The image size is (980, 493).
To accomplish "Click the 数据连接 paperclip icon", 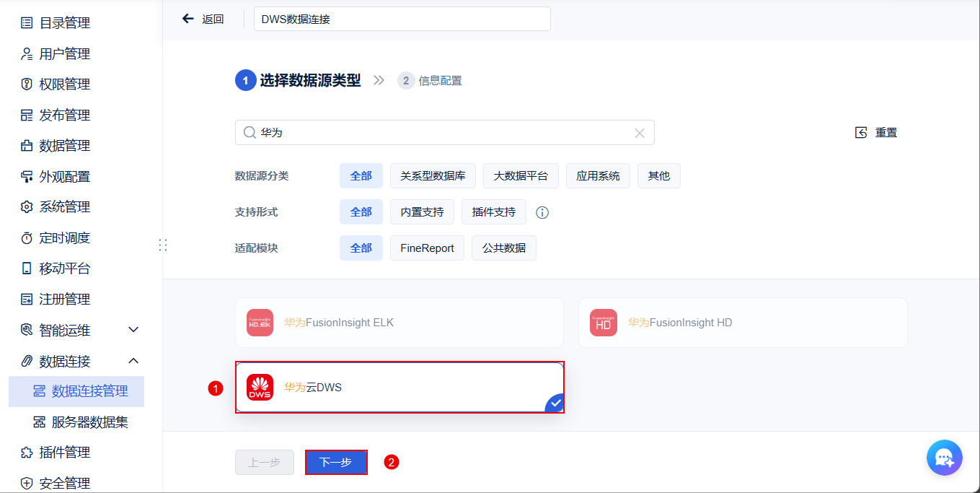I will coord(27,361).
